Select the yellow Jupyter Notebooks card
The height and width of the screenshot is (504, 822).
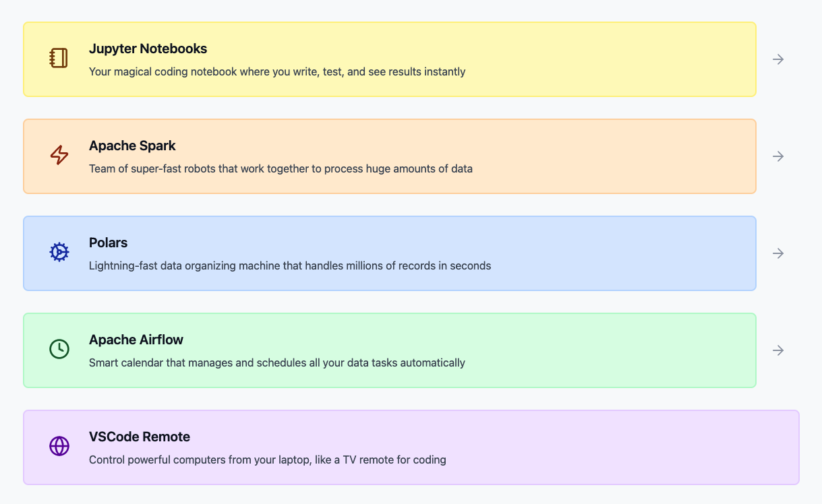pyautogui.click(x=390, y=59)
